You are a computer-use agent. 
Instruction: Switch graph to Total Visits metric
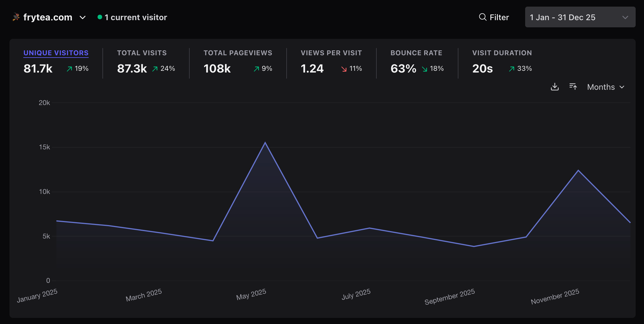tap(142, 53)
